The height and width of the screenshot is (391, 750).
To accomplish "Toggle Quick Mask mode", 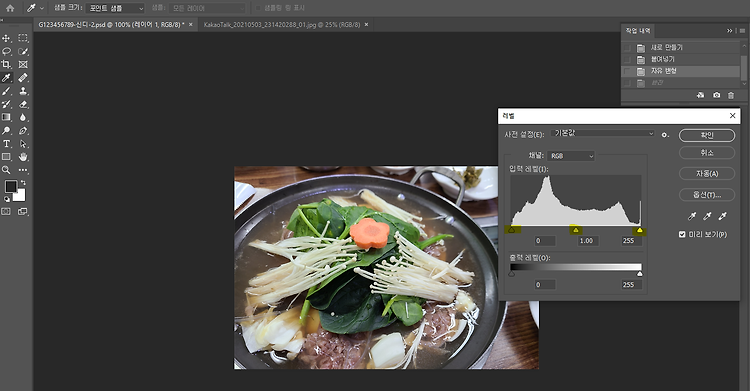I will (6, 211).
